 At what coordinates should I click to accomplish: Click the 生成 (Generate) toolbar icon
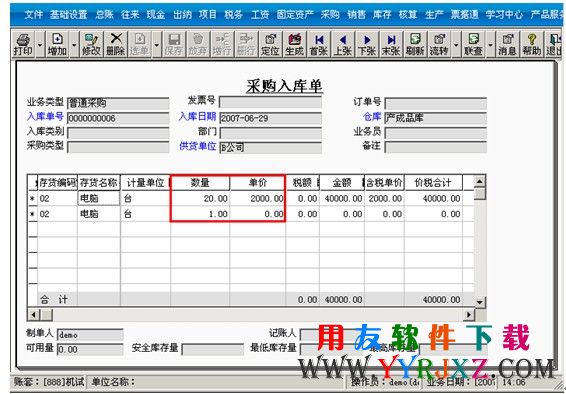[294, 44]
